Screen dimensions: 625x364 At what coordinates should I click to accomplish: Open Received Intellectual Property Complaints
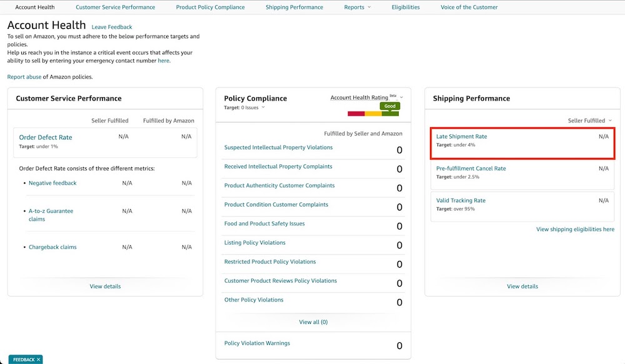pos(278,167)
